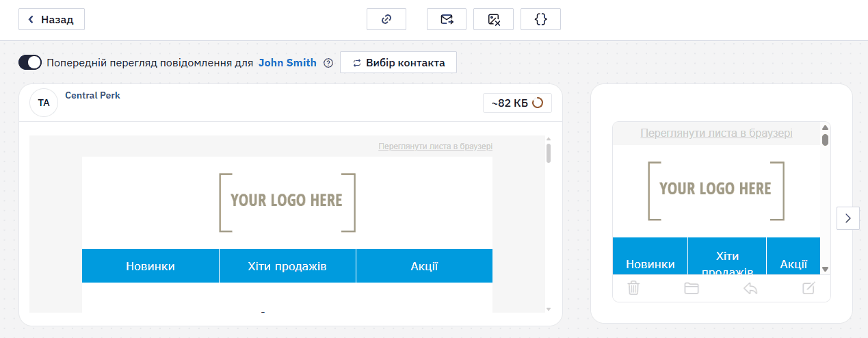The width and height of the screenshot is (868, 338).
Task: Click the copy link icon button
Action: click(x=386, y=19)
